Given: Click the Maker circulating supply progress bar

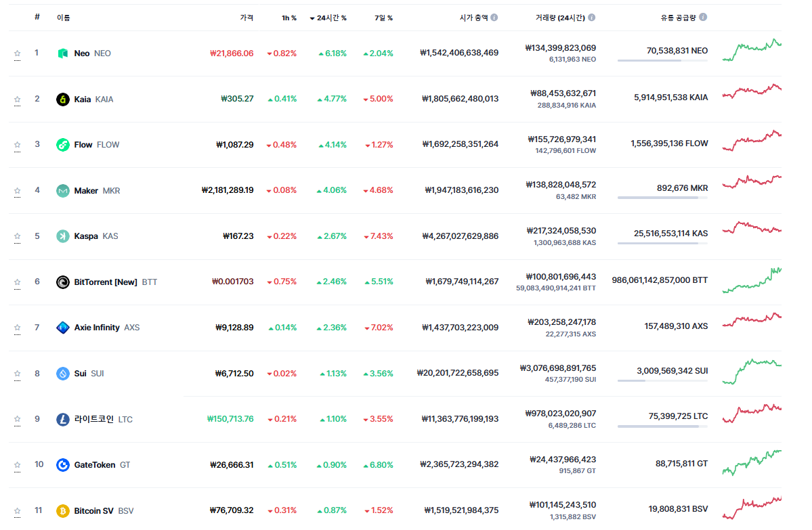Looking at the screenshot, I should pos(662,198).
